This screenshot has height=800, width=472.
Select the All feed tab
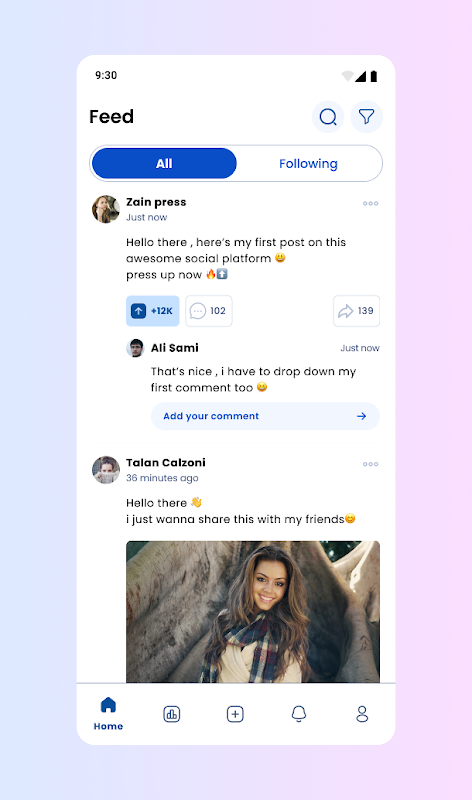pyautogui.click(x=164, y=163)
